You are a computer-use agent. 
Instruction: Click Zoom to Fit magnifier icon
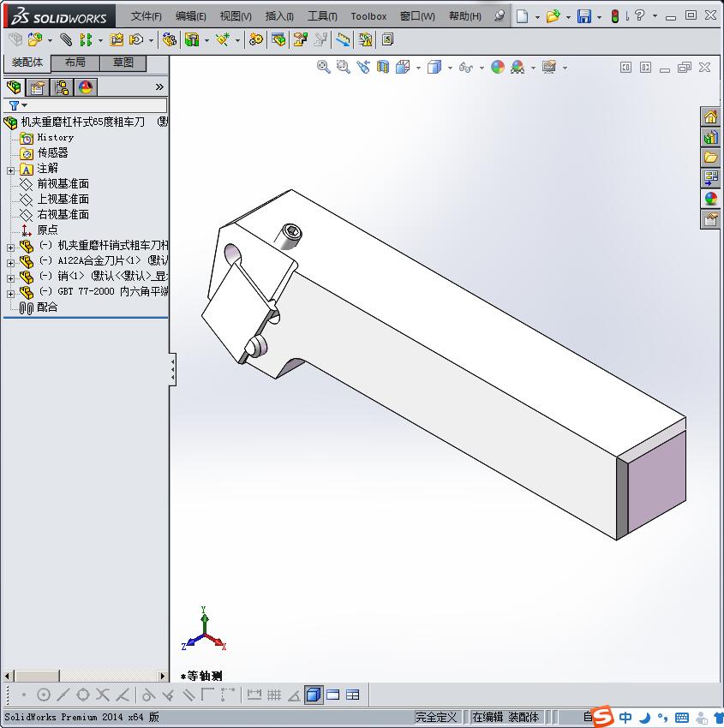tap(323, 68)
